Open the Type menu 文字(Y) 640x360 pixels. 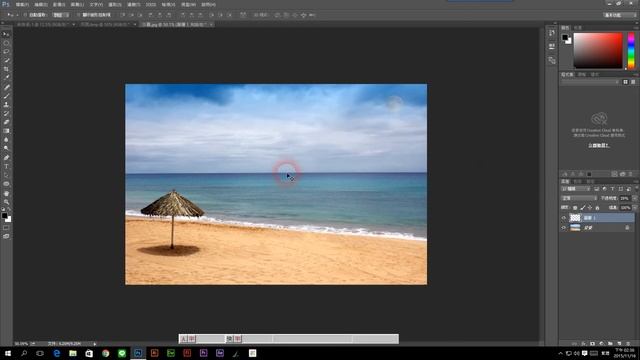click(x=96, y=4)
